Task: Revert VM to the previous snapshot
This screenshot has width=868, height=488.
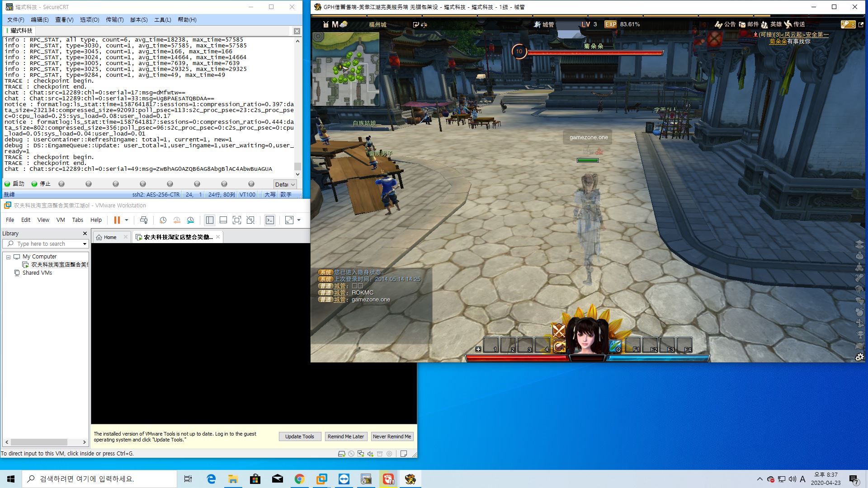Action: (177, 220)
